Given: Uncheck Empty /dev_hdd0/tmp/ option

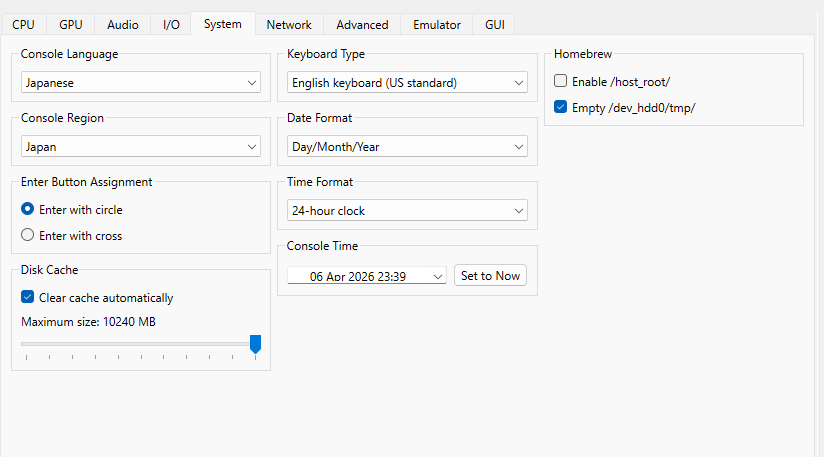Looking at the screenshot, I should click(x=561, y=107).
